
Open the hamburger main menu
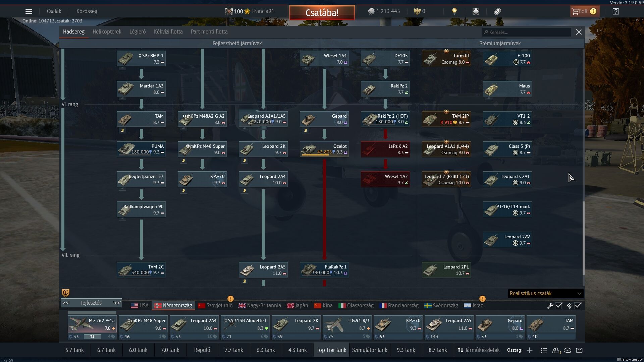[29, 11]
